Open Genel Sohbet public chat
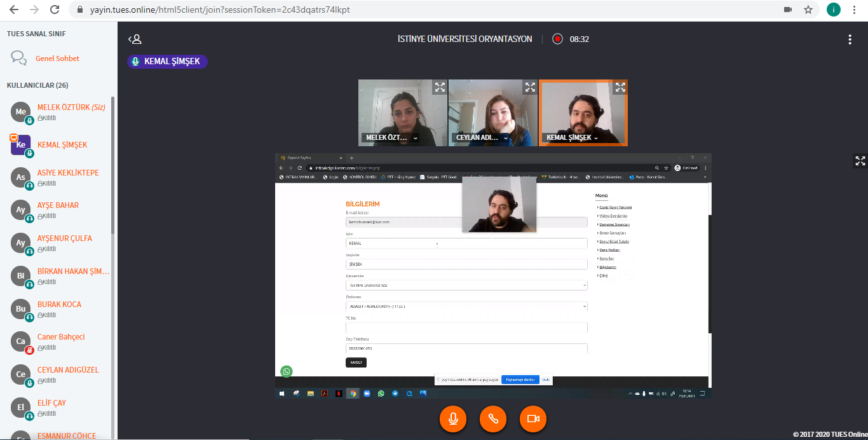This screenshot has height=440, width=868. pos(57,58)
